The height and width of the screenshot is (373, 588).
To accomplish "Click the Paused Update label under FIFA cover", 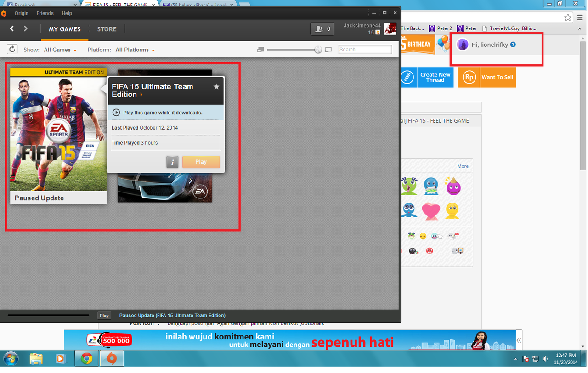I will 39,198.
